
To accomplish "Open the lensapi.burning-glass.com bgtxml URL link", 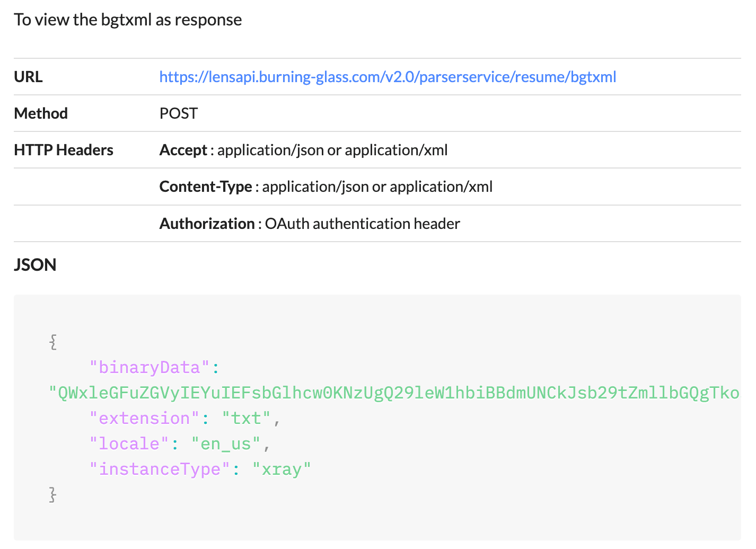I will pos(388,77).
